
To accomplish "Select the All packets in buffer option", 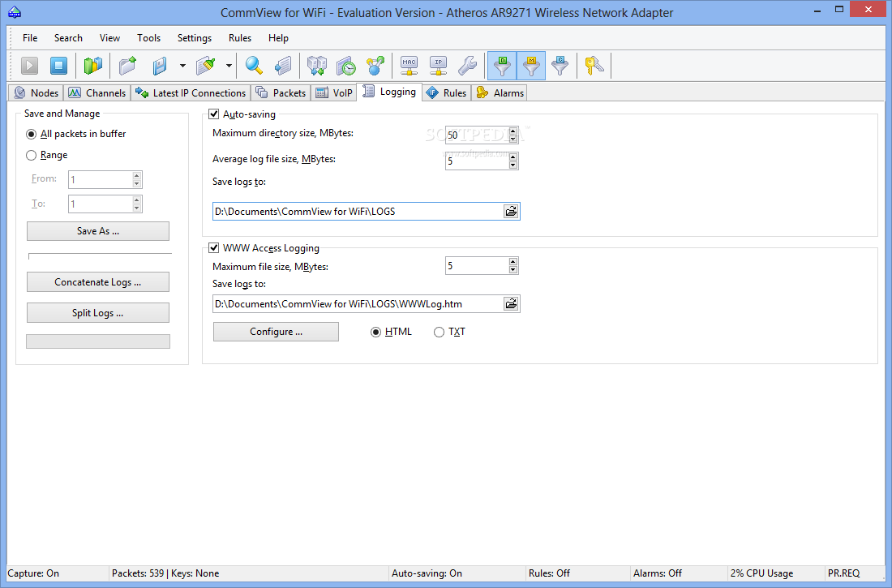I will click(32, 134).
